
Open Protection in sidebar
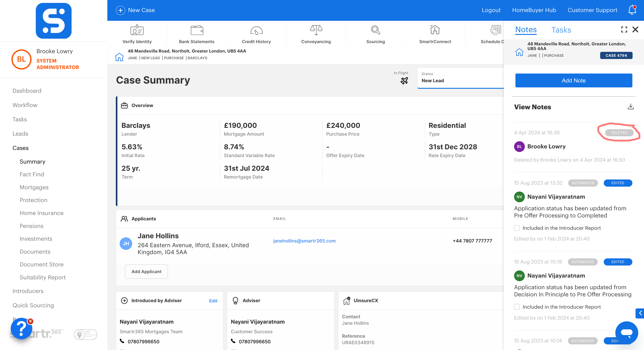(x=33, y=200)
